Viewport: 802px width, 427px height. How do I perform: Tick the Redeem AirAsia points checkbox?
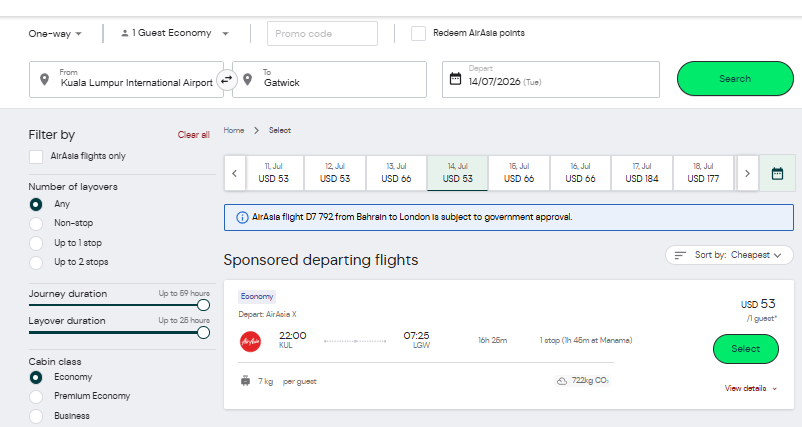tap(418, 34)
